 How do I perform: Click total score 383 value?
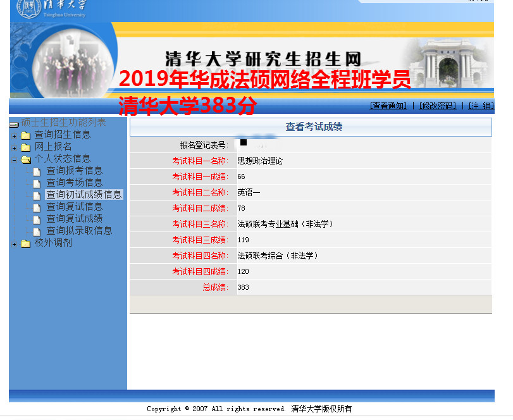[243, 287]
